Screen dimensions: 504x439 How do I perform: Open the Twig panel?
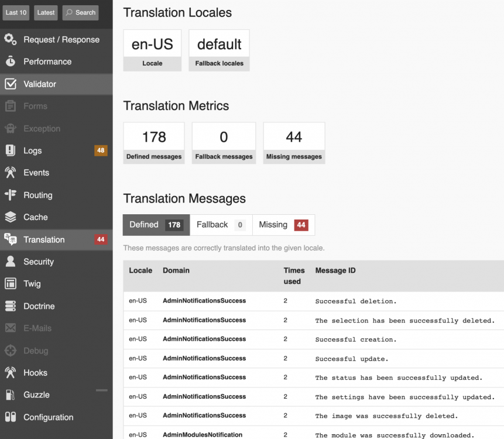[x=56, y=284]
